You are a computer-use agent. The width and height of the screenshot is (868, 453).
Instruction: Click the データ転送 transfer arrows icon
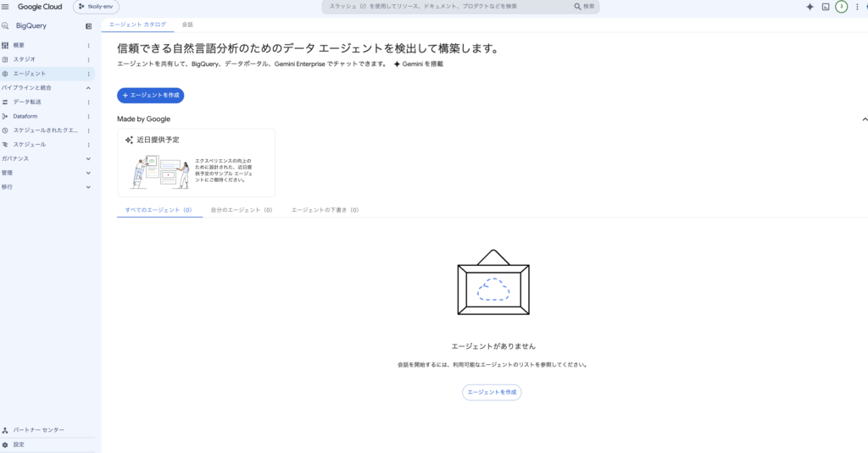5,102
